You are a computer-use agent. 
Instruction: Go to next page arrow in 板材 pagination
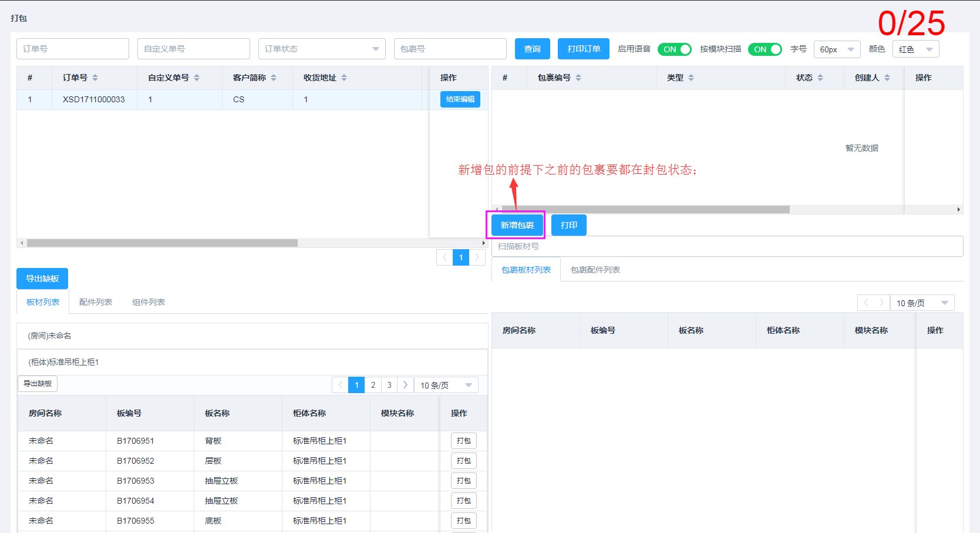tap(405, 385)
